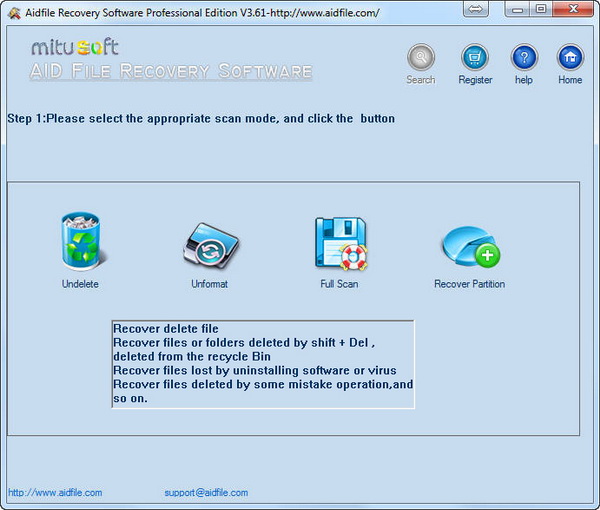Click the support@aidfile.com email link

coord(206,493)
